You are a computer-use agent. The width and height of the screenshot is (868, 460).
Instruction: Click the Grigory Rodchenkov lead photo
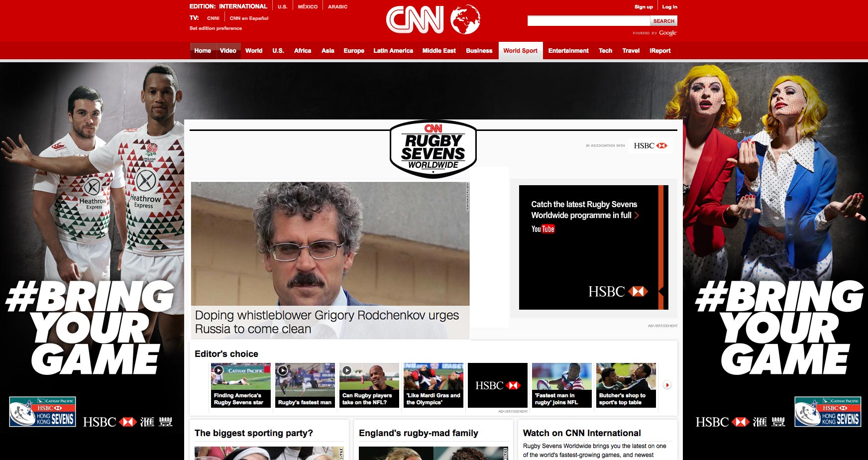click(330, 244)
